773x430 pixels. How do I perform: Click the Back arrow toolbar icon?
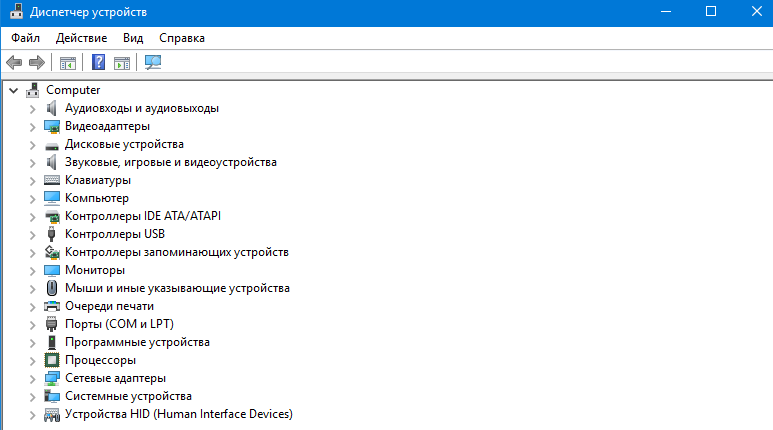click(x=14, y=63)
